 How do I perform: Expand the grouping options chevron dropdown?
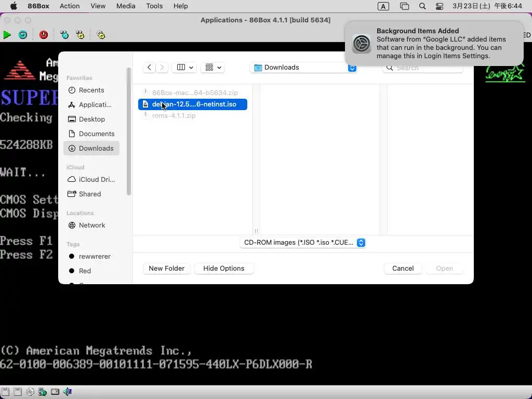click(x=220, y=68)
